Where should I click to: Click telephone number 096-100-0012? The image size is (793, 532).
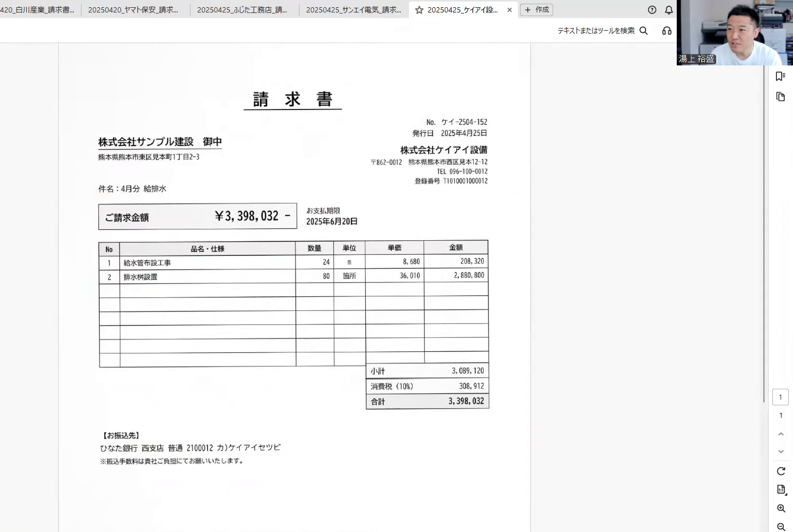[x=468, y=172]
